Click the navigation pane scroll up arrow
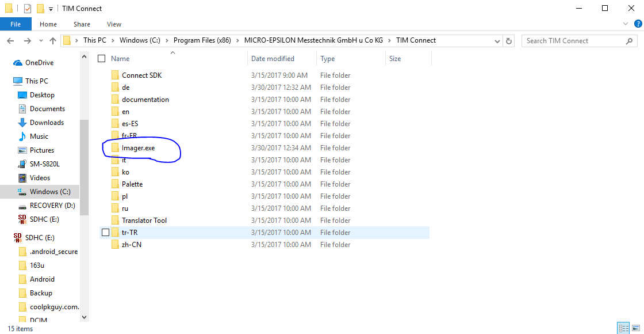This screenshot has width=644, height=334. coord(84,57)
